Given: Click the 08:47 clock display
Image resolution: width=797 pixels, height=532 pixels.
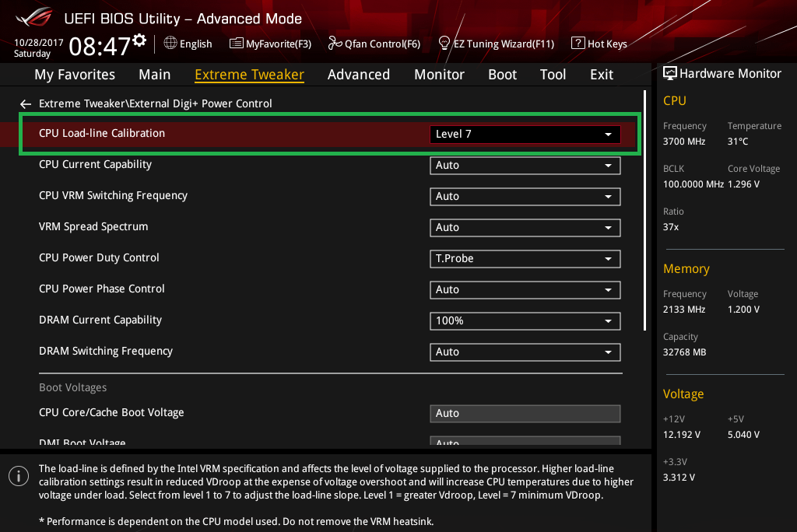Looking at the screenshot, I should pyautogui.click(x=100, y=47).
